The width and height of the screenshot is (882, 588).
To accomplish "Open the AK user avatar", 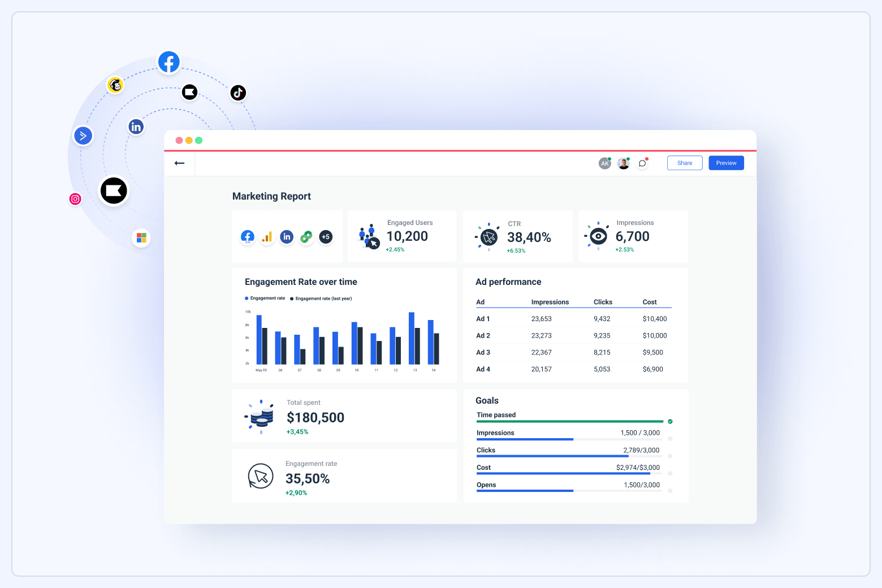I will pos(604,163).
